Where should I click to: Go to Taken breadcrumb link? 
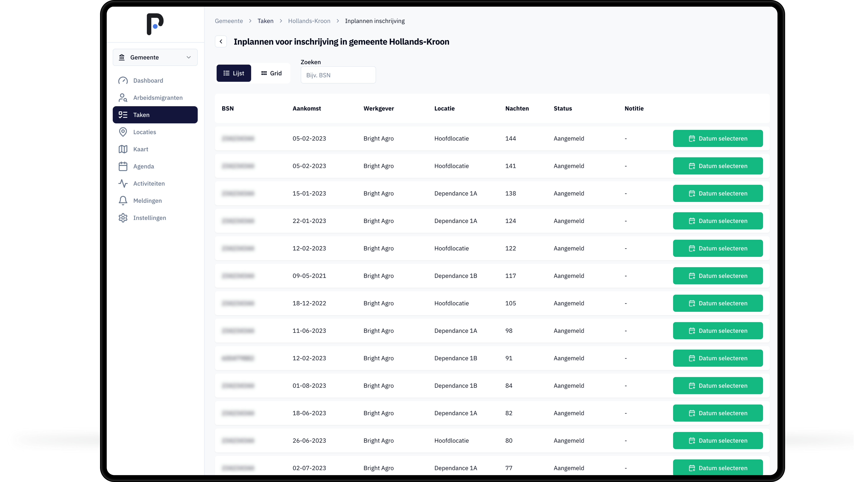click(x=266, y=21)
